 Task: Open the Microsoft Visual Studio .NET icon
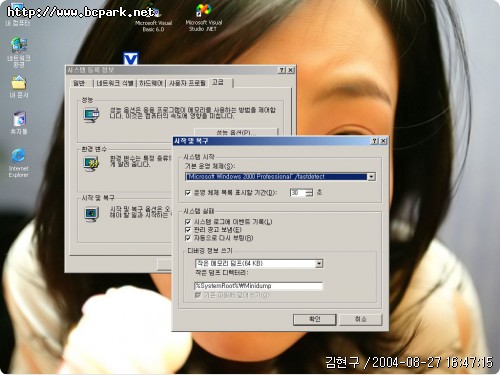(203, 17)
